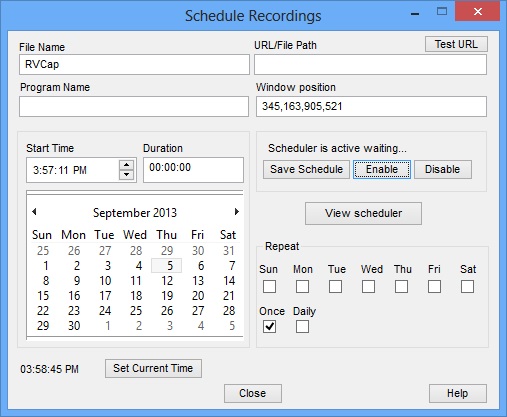The height and width of the screenshot is (417, 507).
Task: Click the Test URL button
Action: coord(456,44)
